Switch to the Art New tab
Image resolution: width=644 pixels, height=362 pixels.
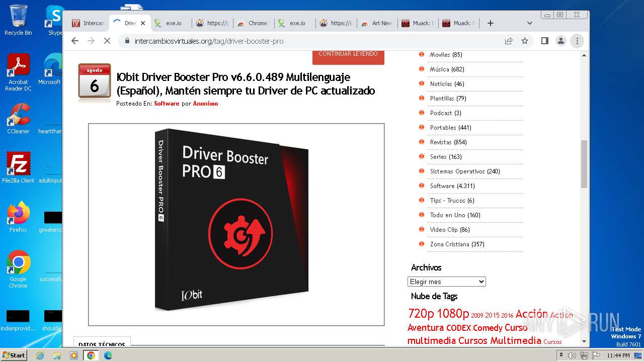377,23
